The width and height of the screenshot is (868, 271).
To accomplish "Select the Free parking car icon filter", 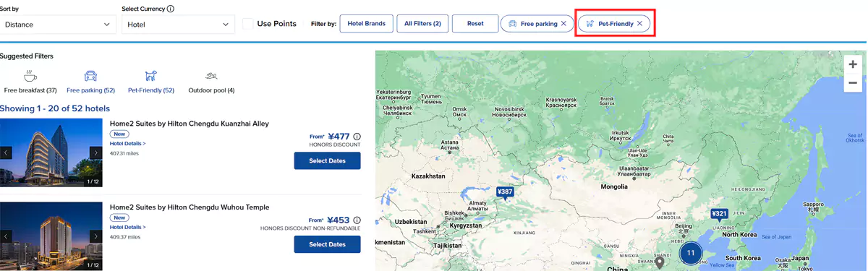I will click(x=90, y=76).
